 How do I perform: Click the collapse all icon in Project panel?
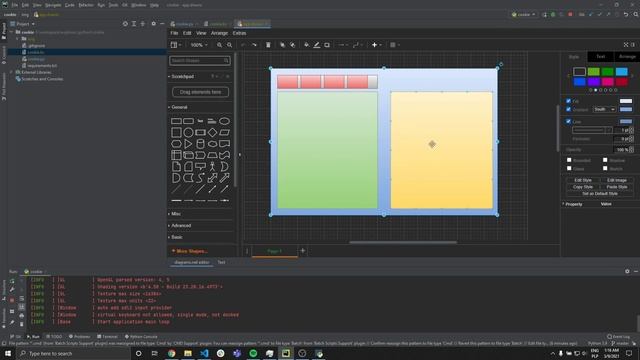coord(143,24)
